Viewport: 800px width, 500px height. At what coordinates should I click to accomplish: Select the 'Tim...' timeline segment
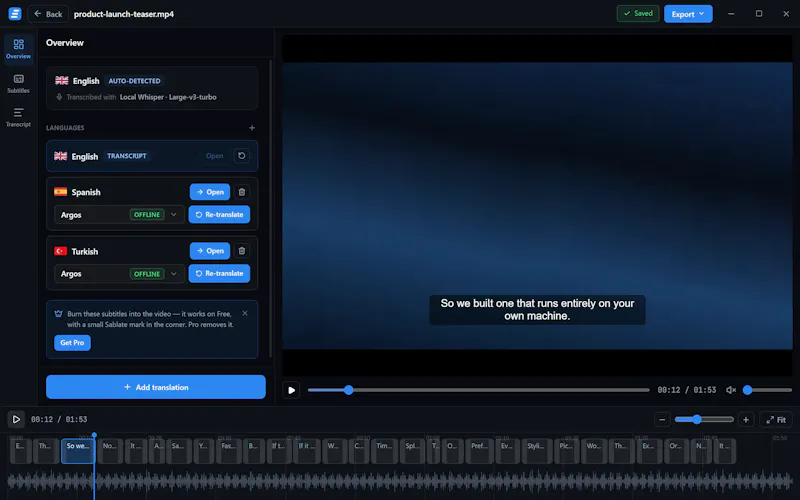[x=384, y=451]
